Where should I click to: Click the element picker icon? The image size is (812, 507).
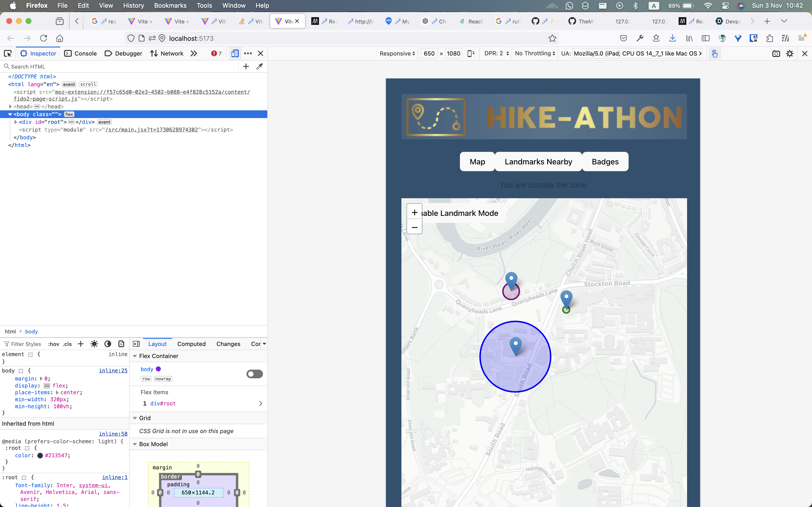pos(7,53)
